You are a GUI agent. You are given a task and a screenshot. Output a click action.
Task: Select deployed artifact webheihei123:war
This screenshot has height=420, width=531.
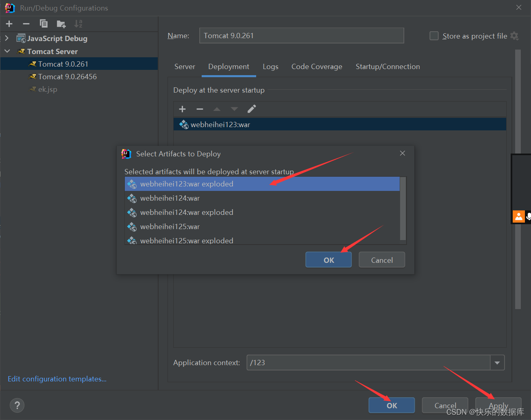(340, 124)
